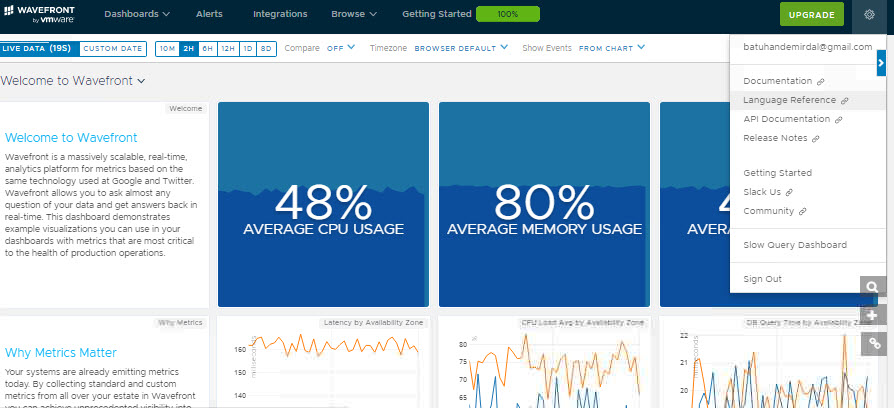Image resolution: width=894 pixels, height=408 pixels.
Task: Open the Compare OFF dropdown
Action: [341, 47]
